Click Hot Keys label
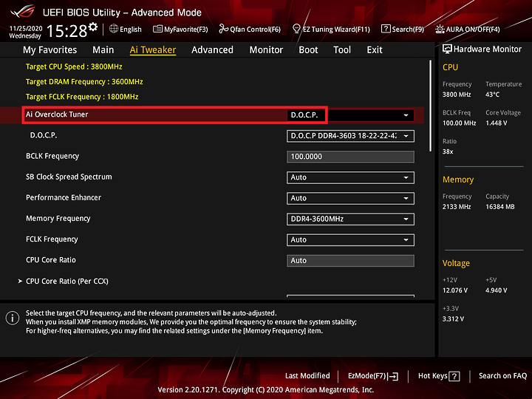Screen dimensions: 532x399 pyautogui.click(x=432, y=376)
